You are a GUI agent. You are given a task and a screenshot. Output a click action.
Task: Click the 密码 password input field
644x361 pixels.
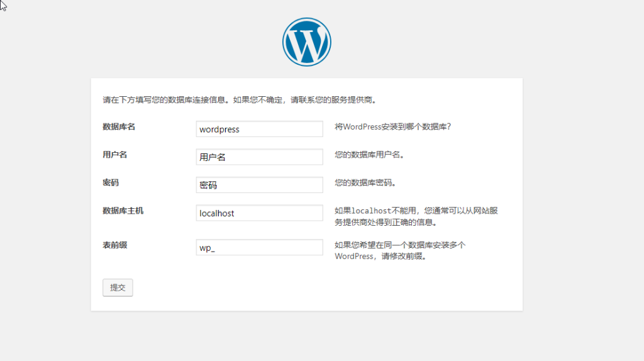click(x=259, y=185)
